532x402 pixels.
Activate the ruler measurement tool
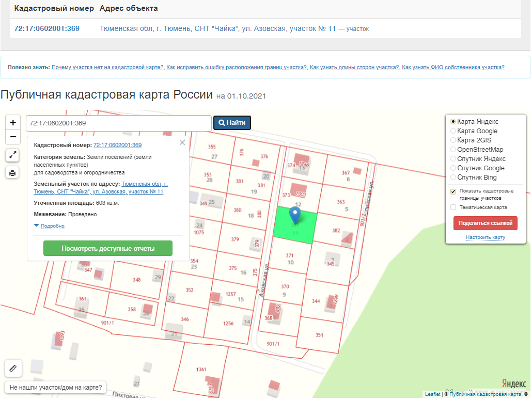pyautogui.click(x=13, y=368)
